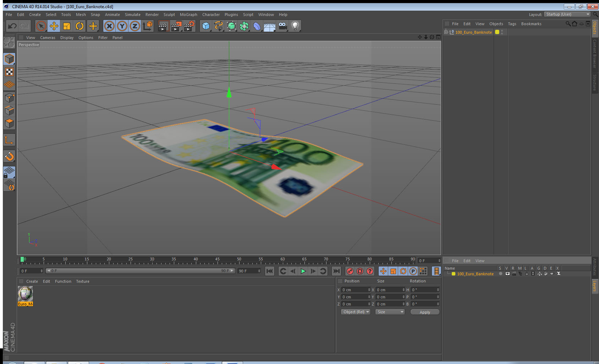Screen dimensions: 599x364
Task: Click the Position X input field
Action: (x=356, y=290)
